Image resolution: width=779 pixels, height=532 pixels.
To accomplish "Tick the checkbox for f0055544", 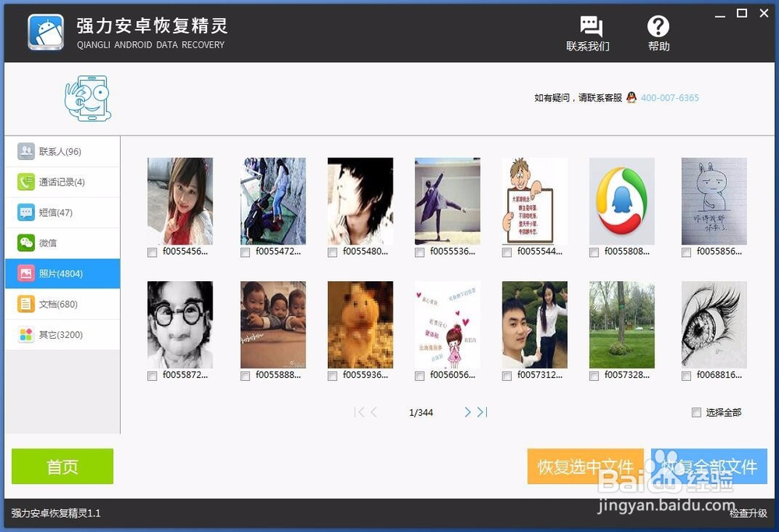I will pos(507,252).
